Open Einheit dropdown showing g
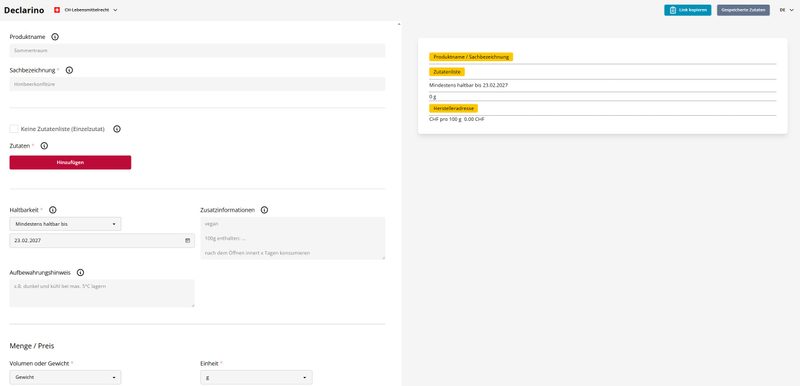 point(256,377)
